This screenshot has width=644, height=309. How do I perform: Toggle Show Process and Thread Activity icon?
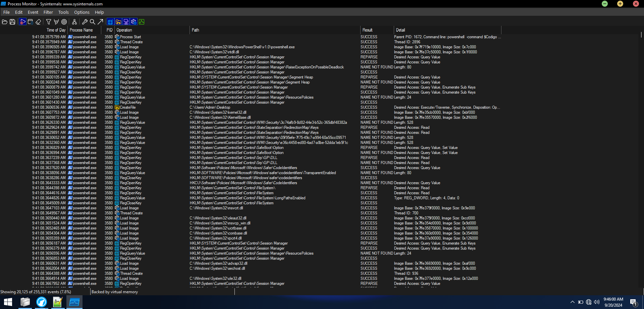coord(134,22)
